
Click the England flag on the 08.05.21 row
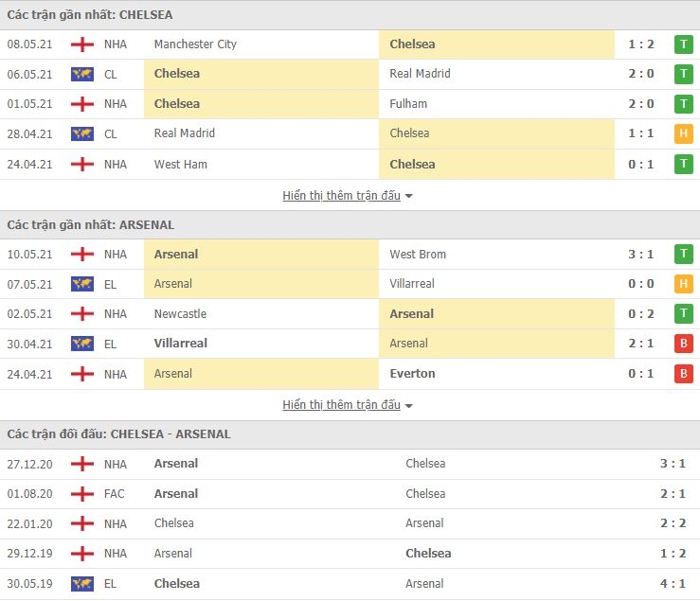pyautogui.click(x=82, y=44)
